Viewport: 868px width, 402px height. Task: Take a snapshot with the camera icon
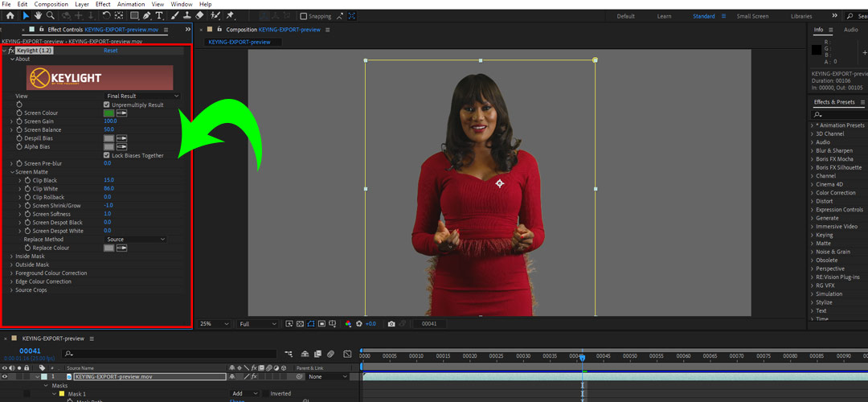coord(391,323)
